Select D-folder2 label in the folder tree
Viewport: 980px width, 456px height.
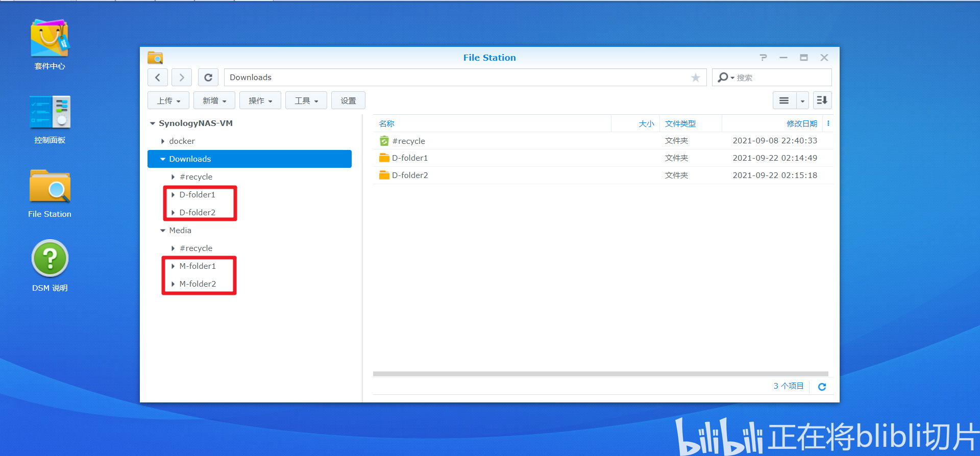pyautogui.click(x=197, y=213)
